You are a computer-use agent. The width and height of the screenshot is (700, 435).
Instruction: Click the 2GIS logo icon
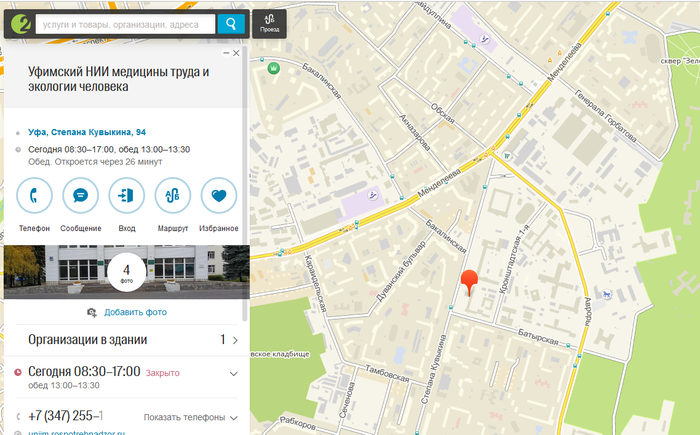point(19,23)
